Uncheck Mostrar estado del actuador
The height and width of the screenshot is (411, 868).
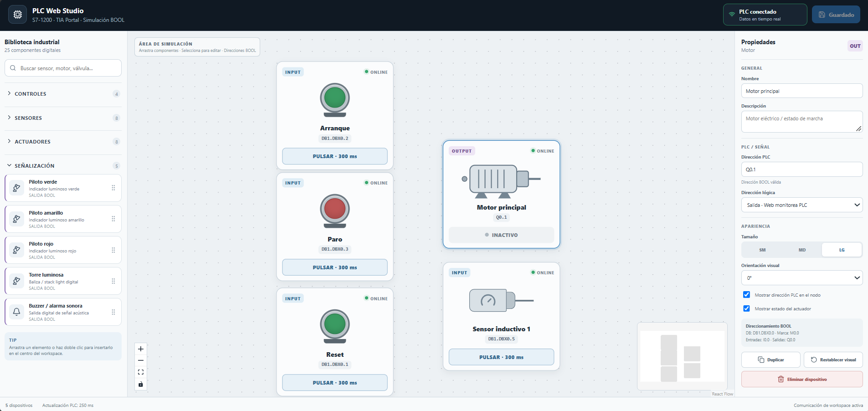click(746, 308)
